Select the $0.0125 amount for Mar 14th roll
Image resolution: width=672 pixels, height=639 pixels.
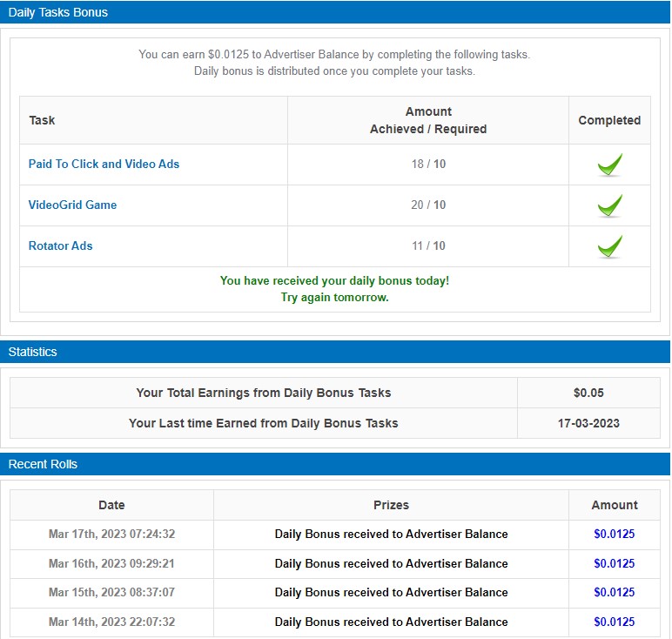tap(614, 622)
